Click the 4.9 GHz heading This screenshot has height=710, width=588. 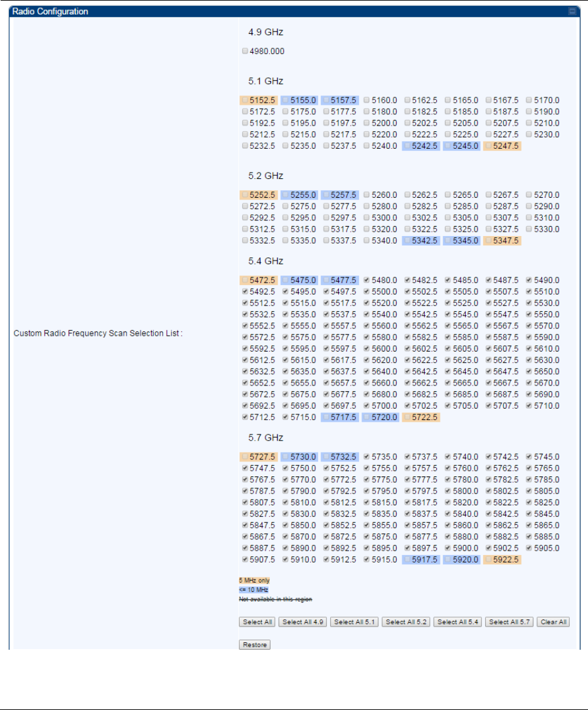tap(265, 32)
